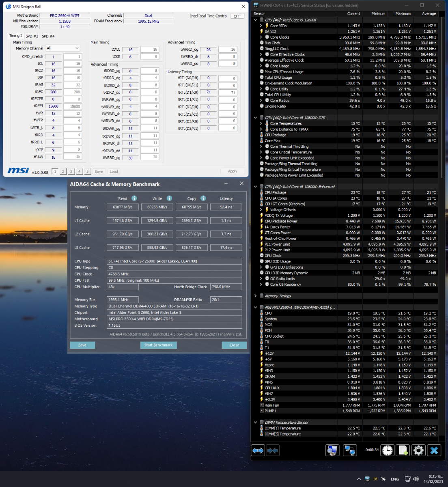Click the HWiNFO64 title bar icon

pyautogui.click(x=256, y=5)
